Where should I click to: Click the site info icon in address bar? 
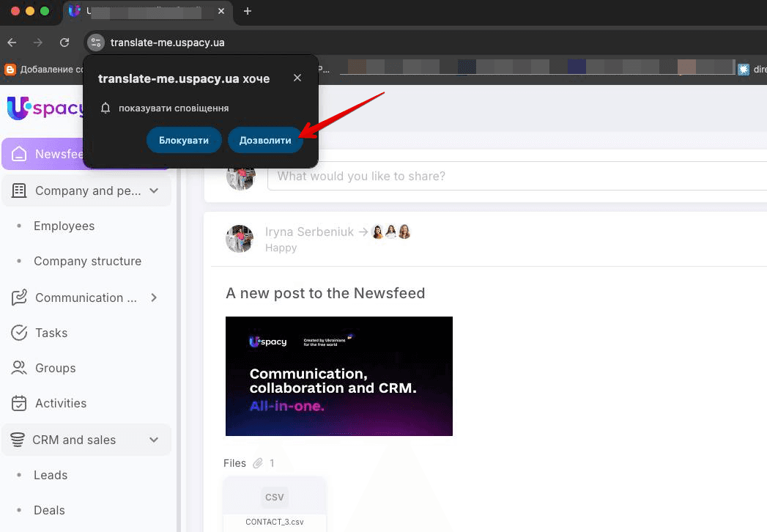tap(96, 43)
